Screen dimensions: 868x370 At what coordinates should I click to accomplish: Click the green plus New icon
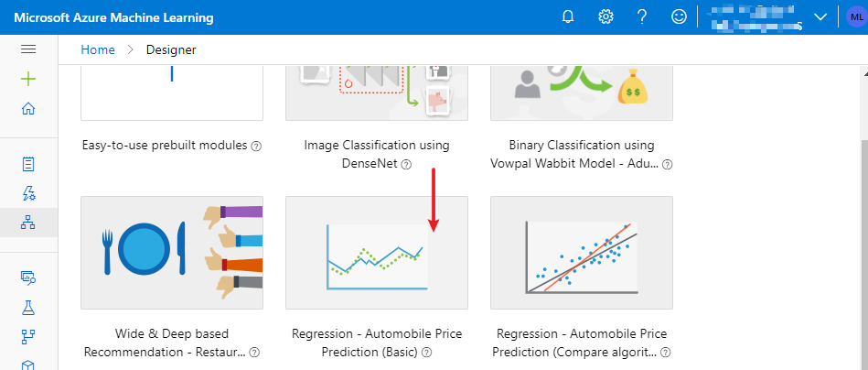click(28, 79)
